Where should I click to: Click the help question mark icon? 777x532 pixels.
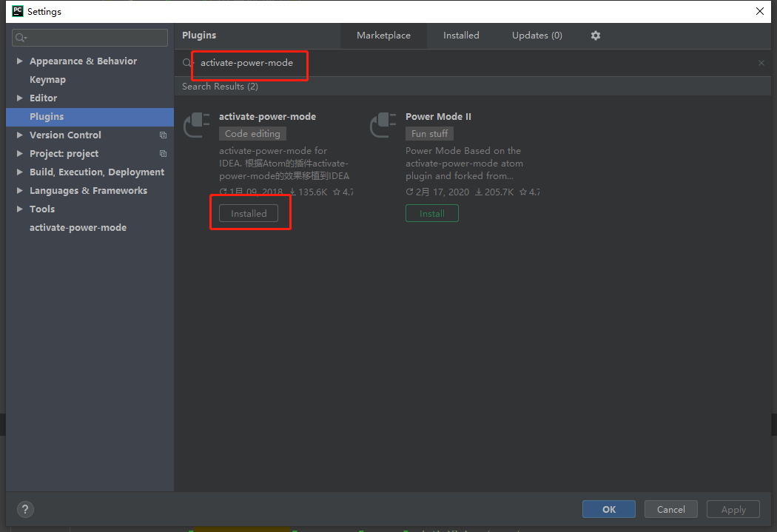tap(25, 509)
